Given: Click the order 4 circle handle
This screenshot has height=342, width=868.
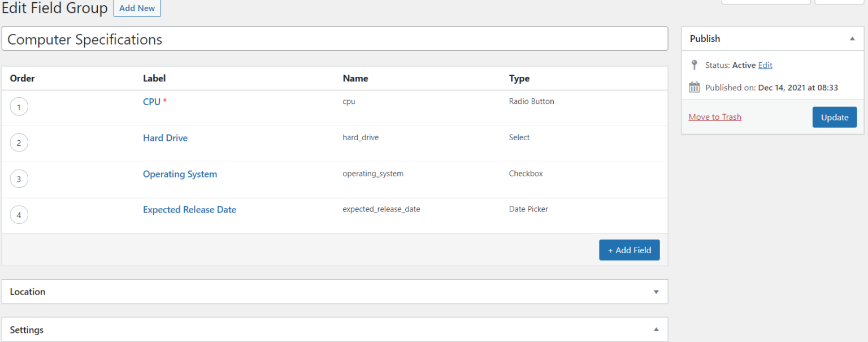Looking at the screenshot, I should click(19, 215).
